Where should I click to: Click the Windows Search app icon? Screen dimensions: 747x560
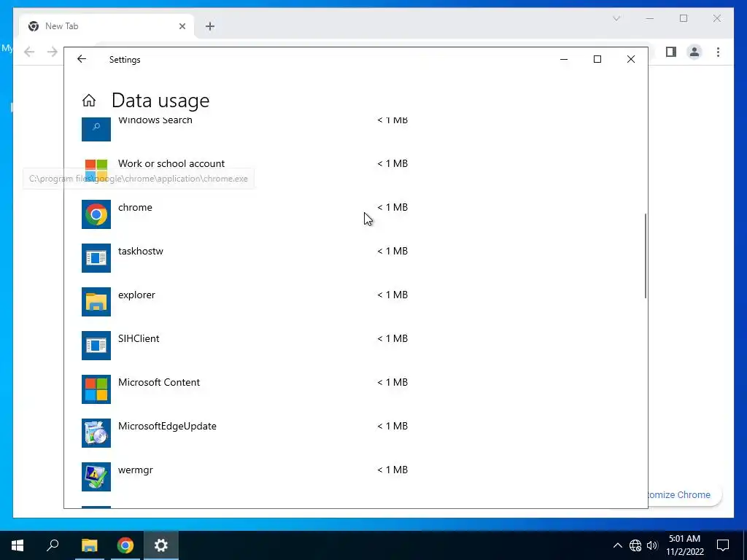[x=96, y=129]
